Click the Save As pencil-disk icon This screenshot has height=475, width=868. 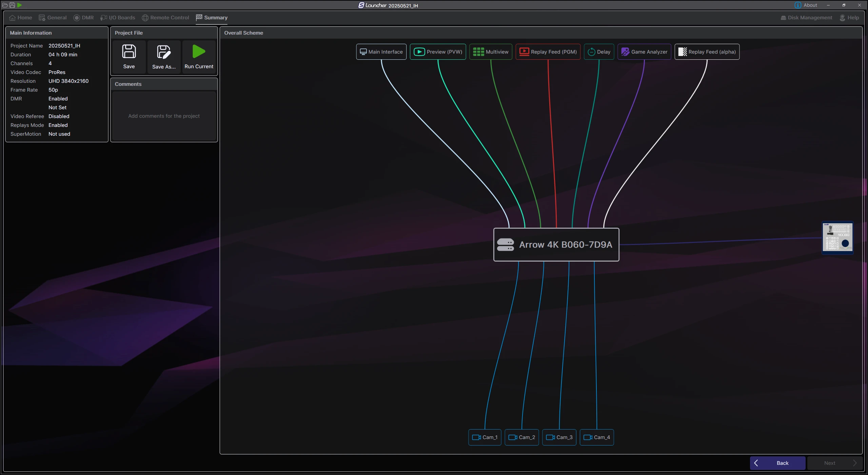point(164,53)
